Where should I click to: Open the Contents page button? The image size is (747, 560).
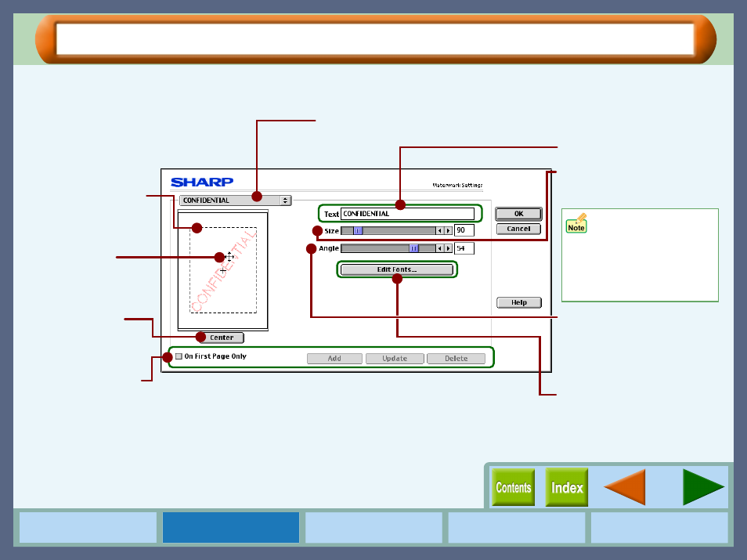[x=513, y=487]
